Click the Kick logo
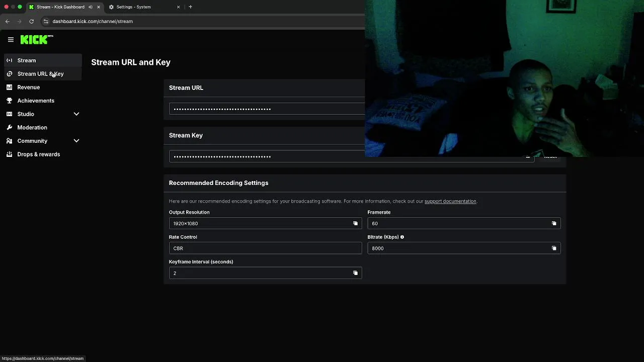Viewport: 644px width, 362px height. [36, 39]
